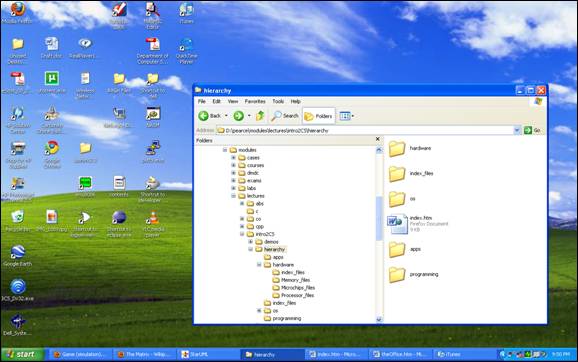This screenshot has height=362, width=578.
Task: Open the Edit menu
Action: click(x=216, y=101)
